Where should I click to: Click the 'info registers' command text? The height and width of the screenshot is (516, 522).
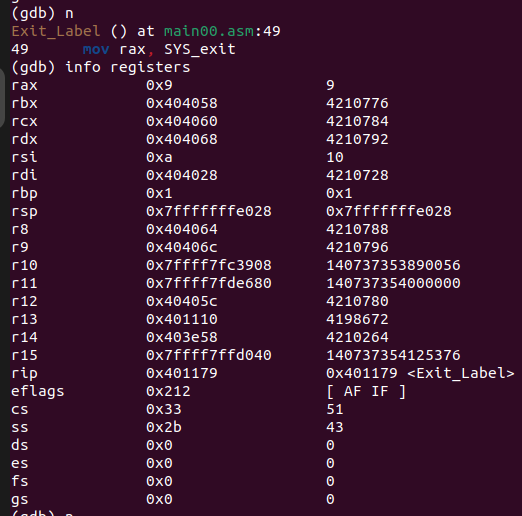[x=128, y=68]
